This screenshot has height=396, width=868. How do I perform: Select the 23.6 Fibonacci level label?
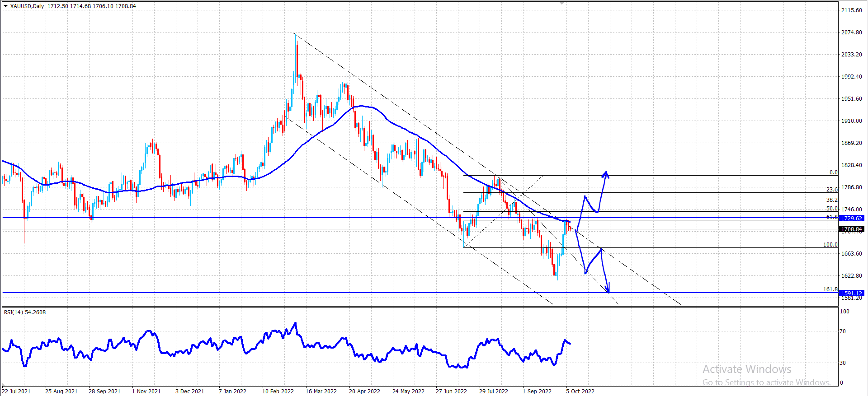click(x=832, y=190)
